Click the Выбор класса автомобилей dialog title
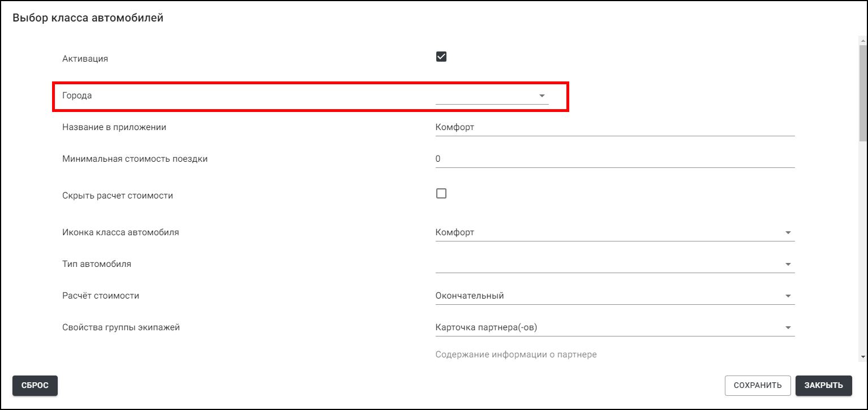 point(88,18)
